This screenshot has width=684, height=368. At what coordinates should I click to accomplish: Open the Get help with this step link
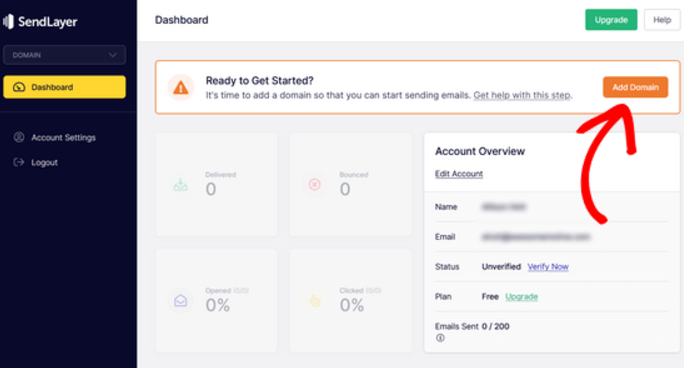522,95
